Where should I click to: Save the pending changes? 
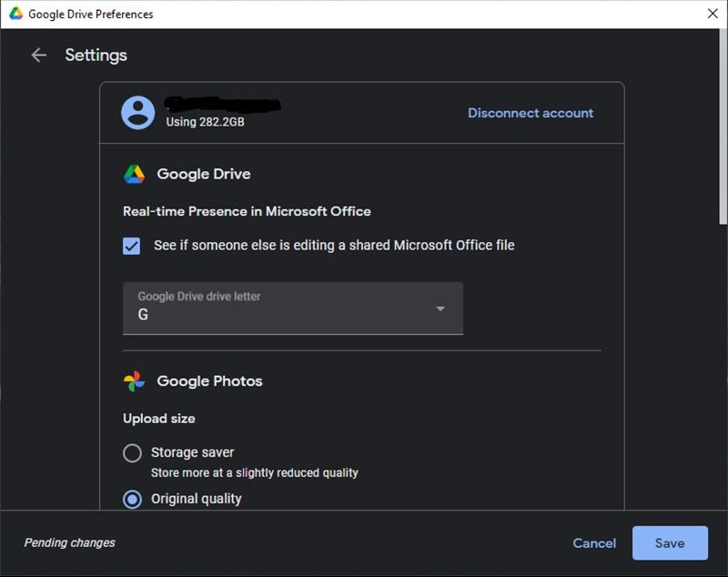coord(670,542)
